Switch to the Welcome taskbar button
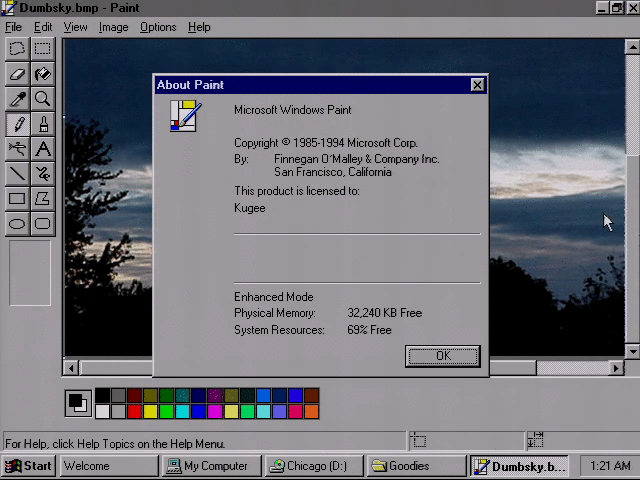The width and height of the screenshot is (640, 480). (x=109, y=466)
